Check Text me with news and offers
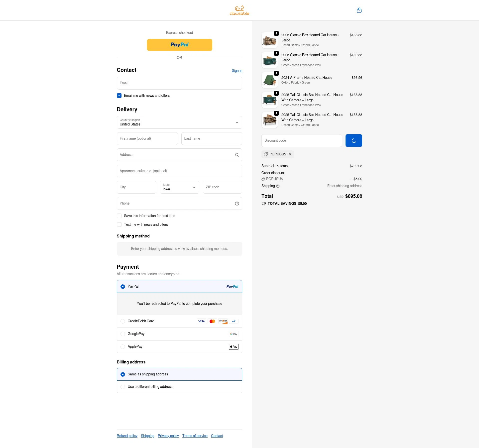 (x=119, y=224)
